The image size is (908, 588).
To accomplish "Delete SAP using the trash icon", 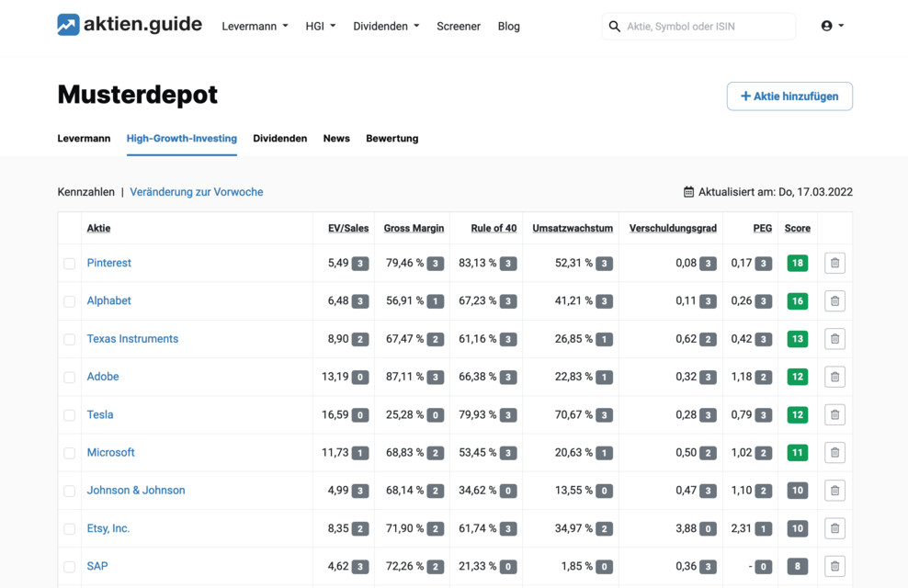I will tap(834, 567).
